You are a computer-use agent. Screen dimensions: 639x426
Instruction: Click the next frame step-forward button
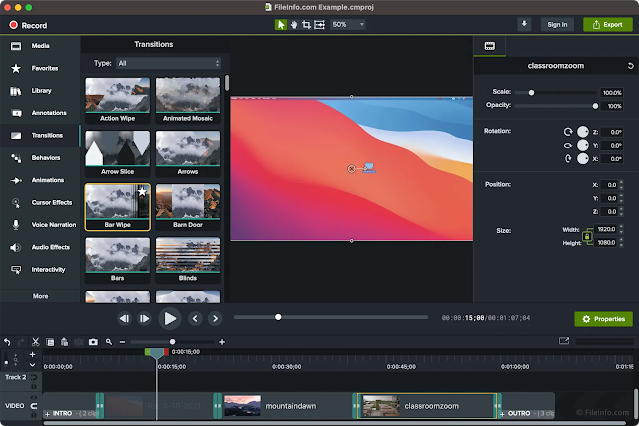144,318
